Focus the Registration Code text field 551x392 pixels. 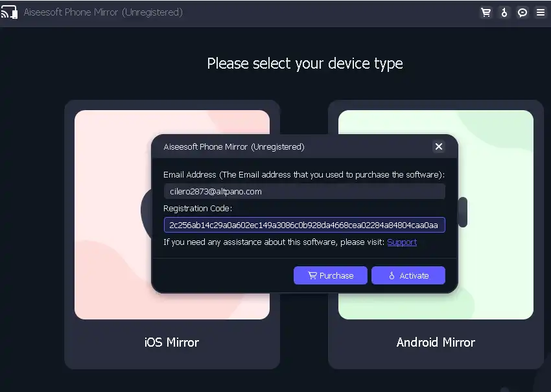pos(304,225)
